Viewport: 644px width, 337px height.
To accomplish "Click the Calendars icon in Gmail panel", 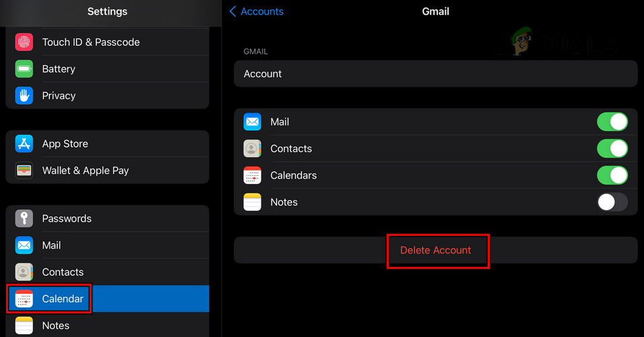I will [x=252, y=175].
